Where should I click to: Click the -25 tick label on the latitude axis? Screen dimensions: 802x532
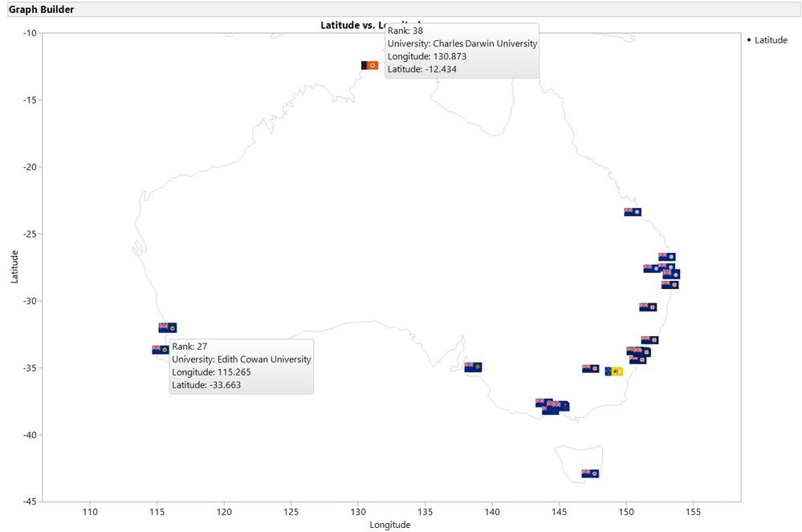[x=30, y=234]
